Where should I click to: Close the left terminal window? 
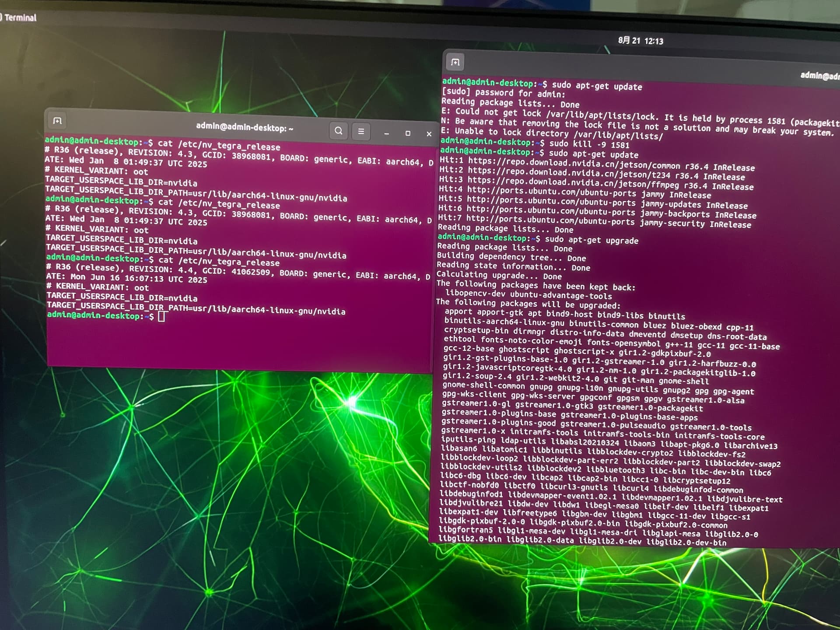(x=430, y=133)
